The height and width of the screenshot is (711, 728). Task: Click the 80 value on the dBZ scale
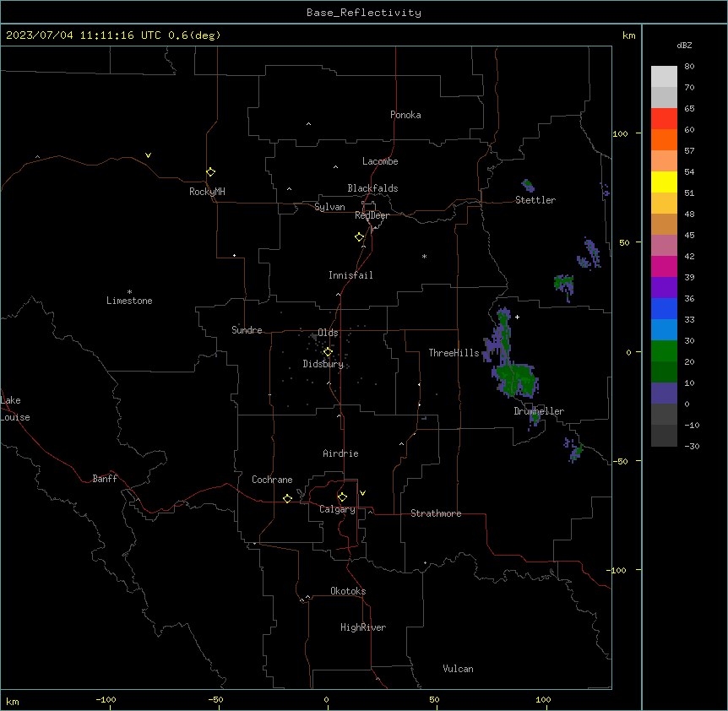[x=689, y=67]
